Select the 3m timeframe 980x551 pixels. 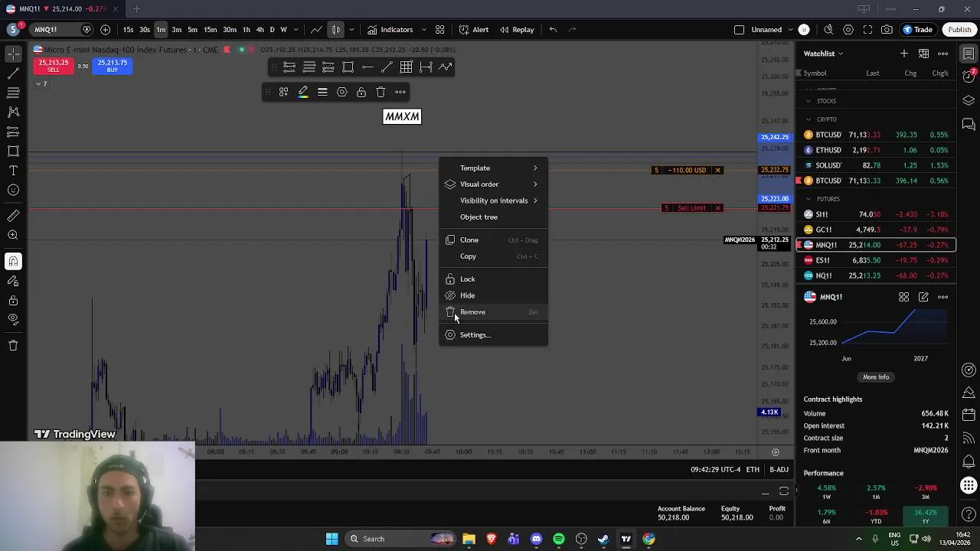click(x=177, y=30)
